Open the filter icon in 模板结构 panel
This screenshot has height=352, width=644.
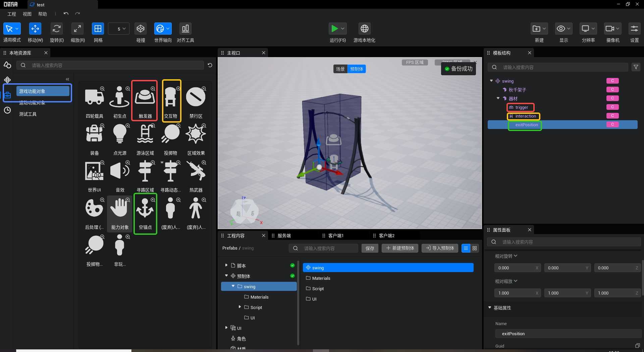pos(636,67)
